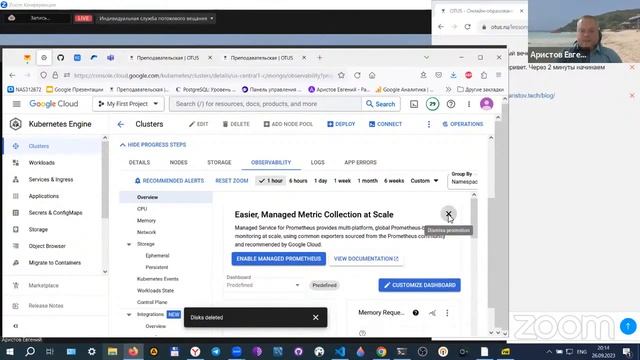Open View Documentation link
Viewport: 640px width, 360px height.
[366, 259]
